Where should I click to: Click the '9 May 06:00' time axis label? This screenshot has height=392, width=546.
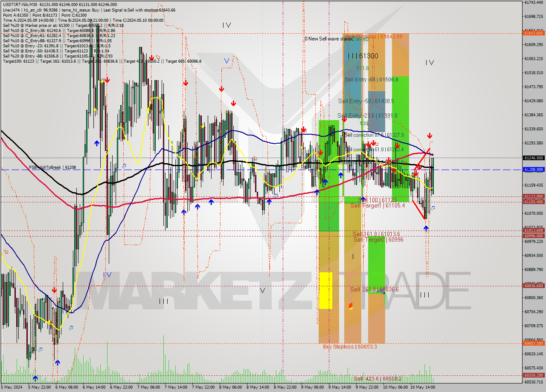click(312, 387)
